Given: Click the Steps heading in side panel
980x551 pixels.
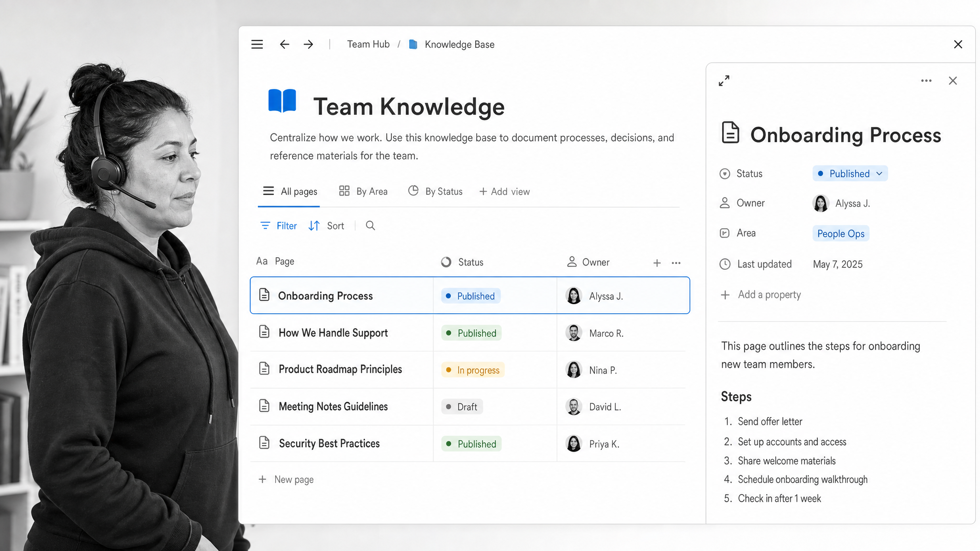Looking at the screenshot, I should click(x=736, y=397).
